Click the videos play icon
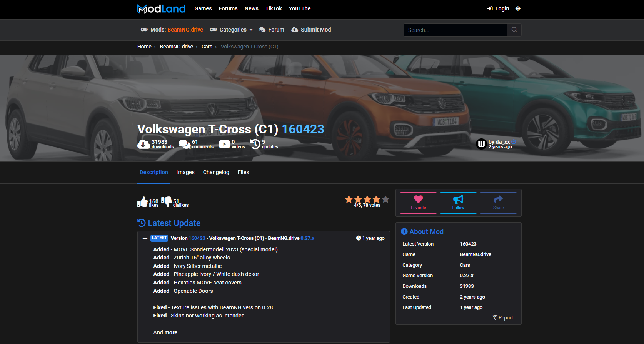The image size is (644, 344). (x=224, y=144)
